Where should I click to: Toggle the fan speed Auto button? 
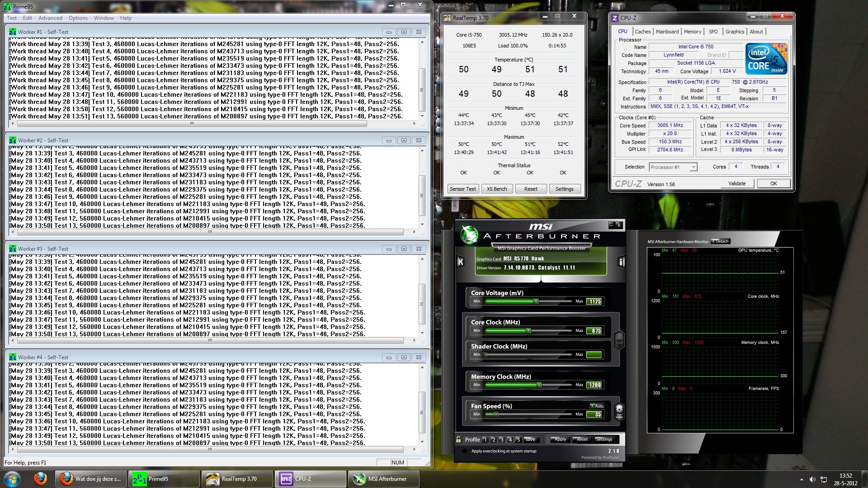597,406
